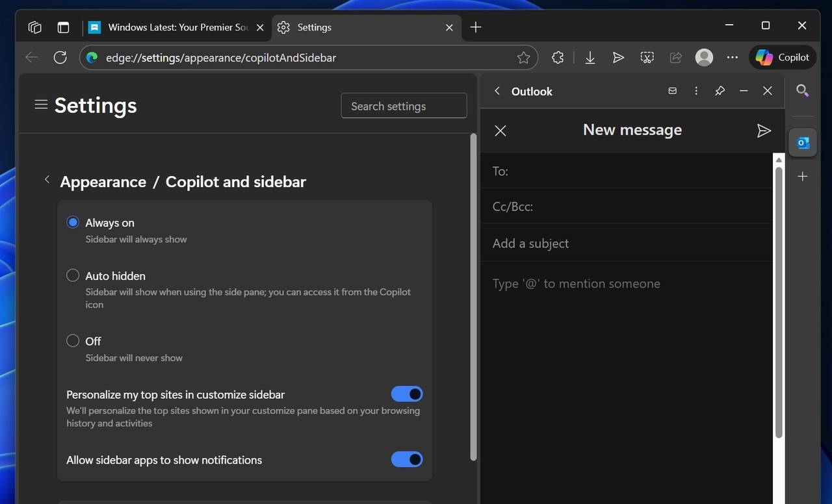Toggle Personalize my top sites switch
This screenshot has width=832, height=504.
tap(407, 394)
